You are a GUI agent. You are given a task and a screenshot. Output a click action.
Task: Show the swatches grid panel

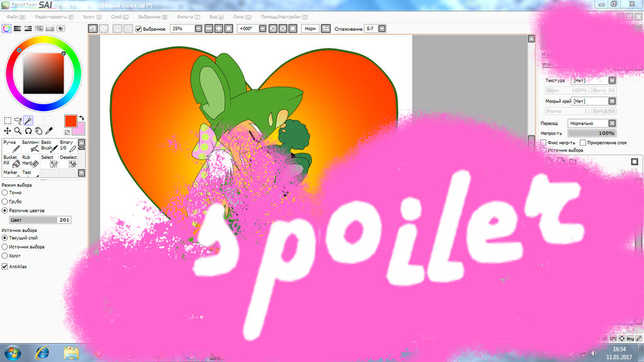pyautogui.click(x=50, y=28)
